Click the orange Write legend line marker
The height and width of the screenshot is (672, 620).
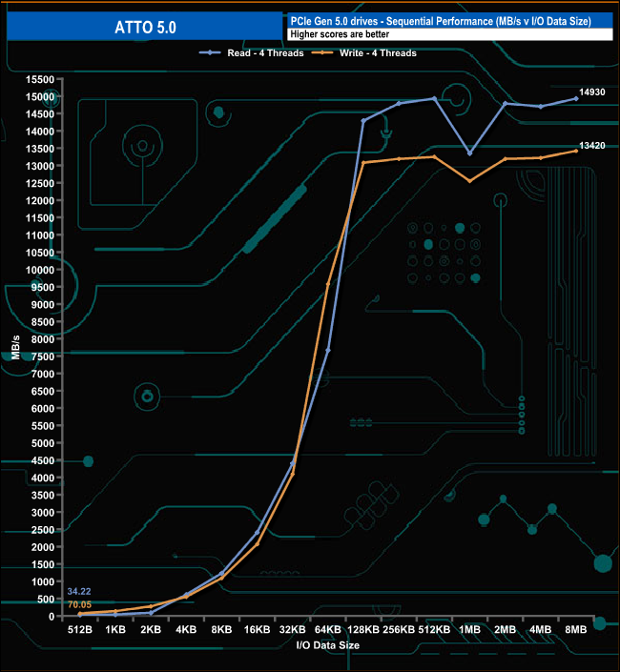pyautogui.click(x=324, y=53)
